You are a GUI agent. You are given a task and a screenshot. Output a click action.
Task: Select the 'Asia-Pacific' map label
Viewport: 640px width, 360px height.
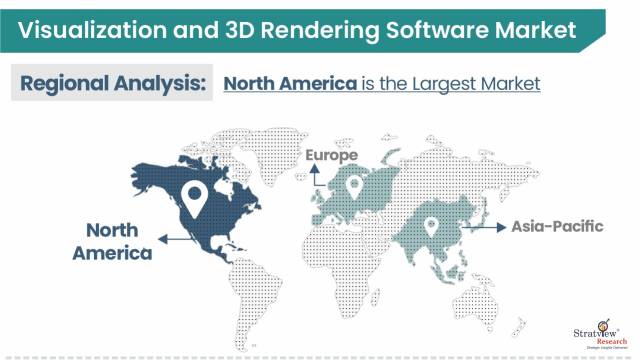coord(557,227)
